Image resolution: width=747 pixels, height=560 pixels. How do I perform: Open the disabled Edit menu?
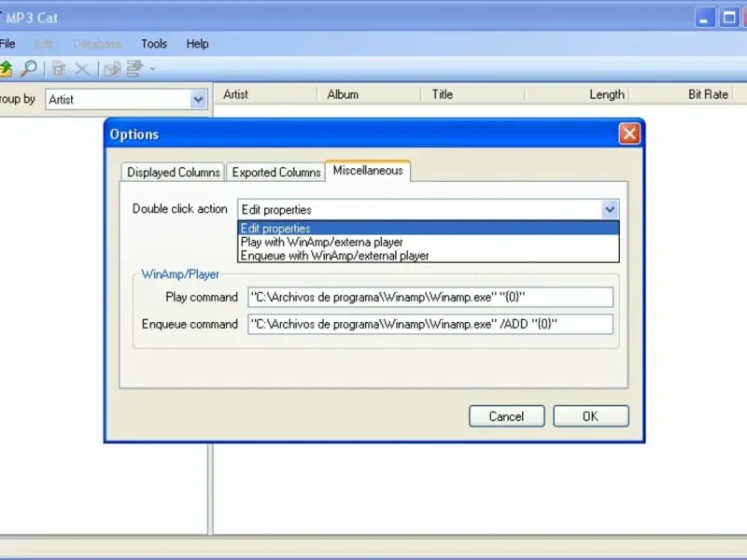coord(44,44)
